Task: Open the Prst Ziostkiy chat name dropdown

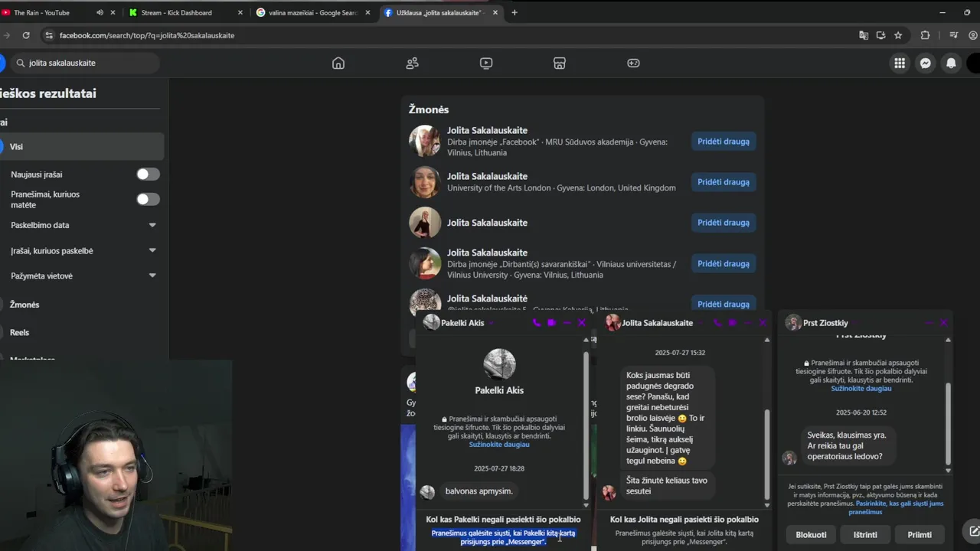Action: click(855, 323)
